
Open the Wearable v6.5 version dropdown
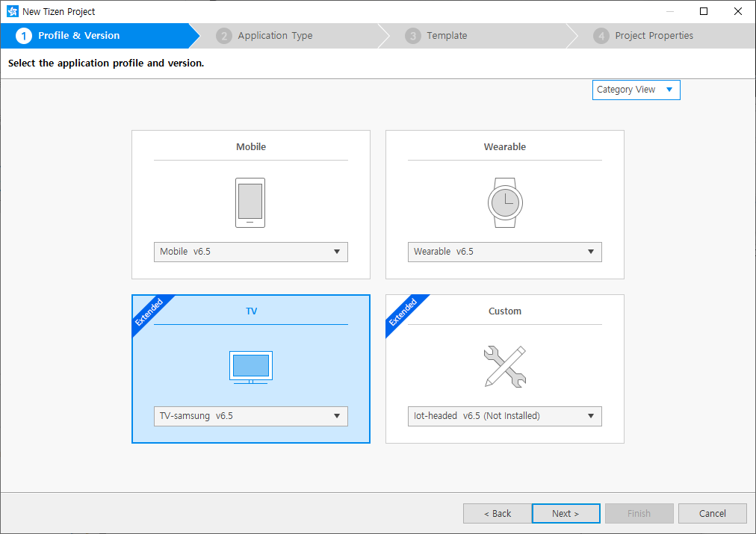[505, 252]
